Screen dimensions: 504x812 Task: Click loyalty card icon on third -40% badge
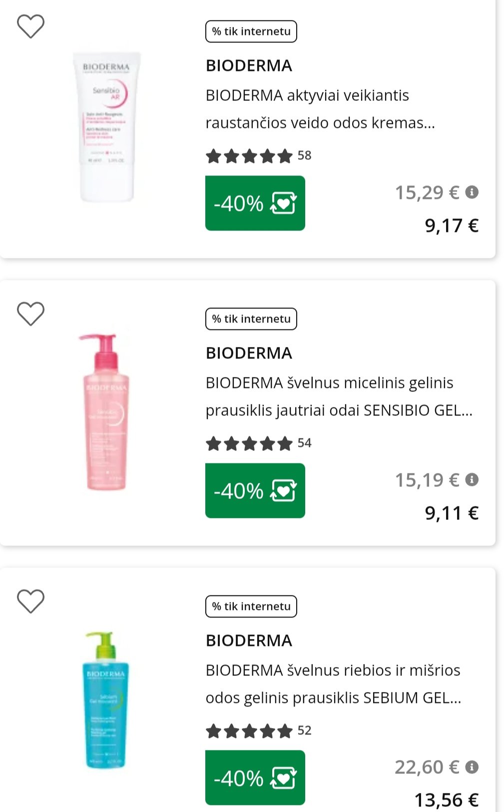tap(283, 778)
